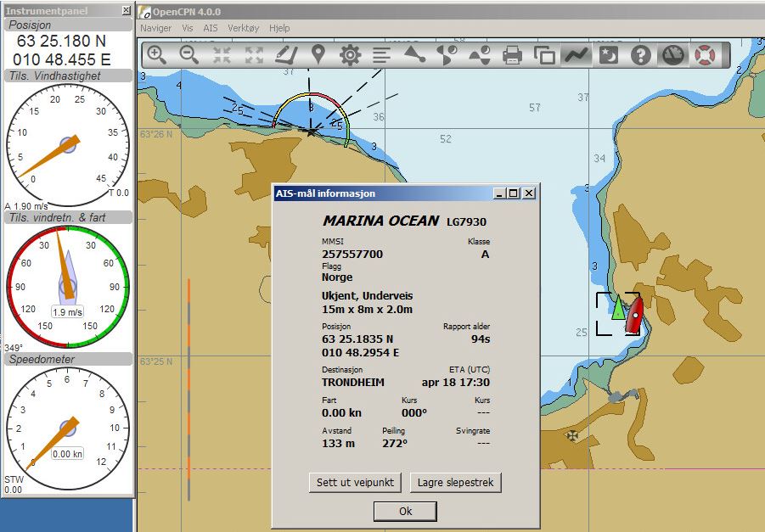Open the Hjelp menu
The width and height of the screenshot is (765, 532).
[x=279, y=28]
